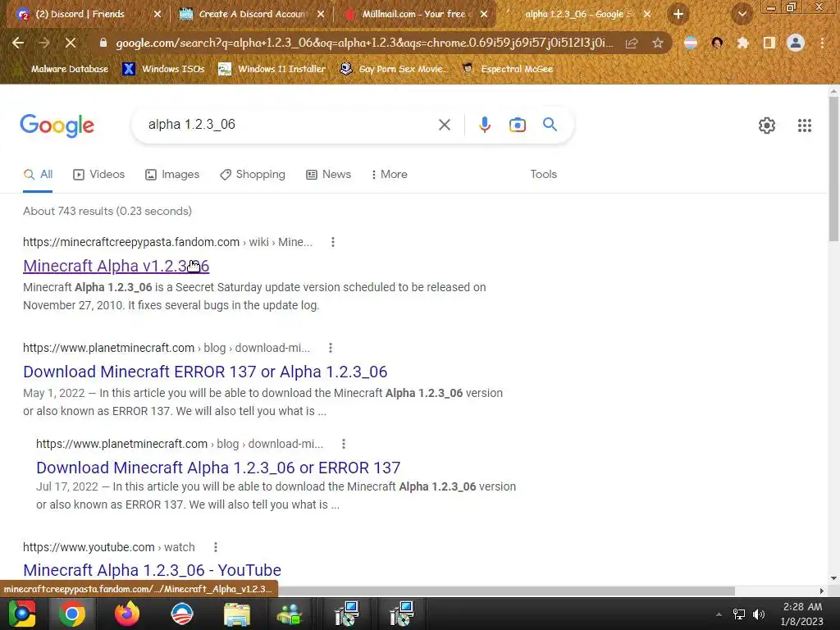The height and width of the screenshot is (630, 840).
Task: Open Minecraft Alpha 1.2.3_06 YouTube link
Action: (x=152, y=570)
